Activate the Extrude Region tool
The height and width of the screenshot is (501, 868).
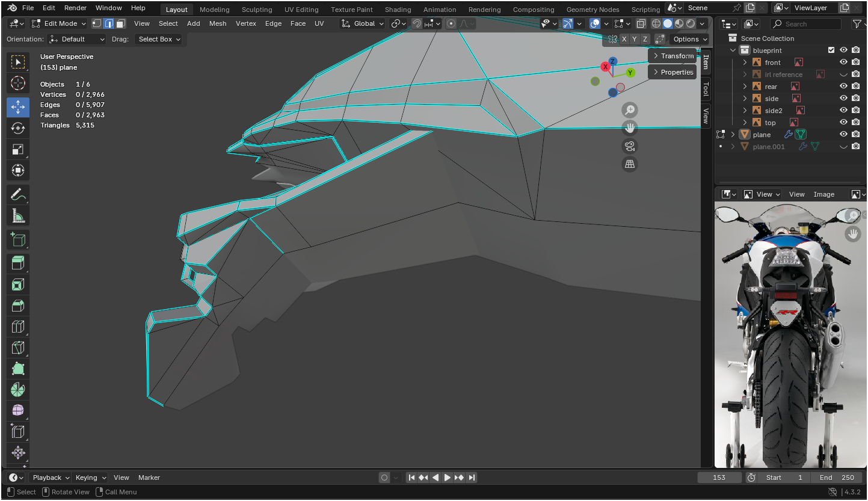pyautogui.click(x=18, y=263)
